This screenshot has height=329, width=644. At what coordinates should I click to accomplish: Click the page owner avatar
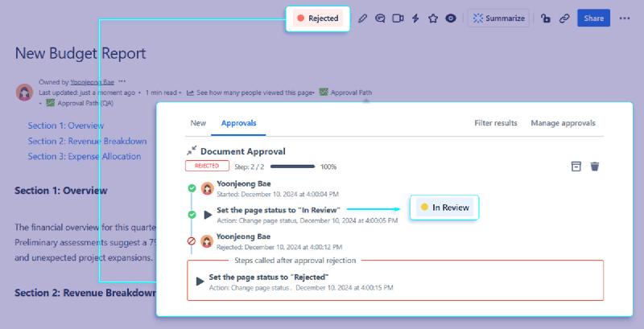click(25, 93)
